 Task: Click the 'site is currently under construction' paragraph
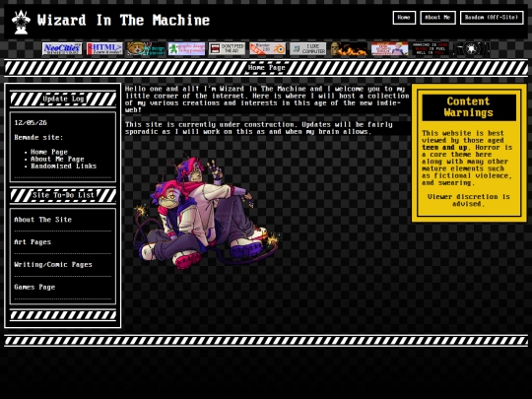coord(259,128)
